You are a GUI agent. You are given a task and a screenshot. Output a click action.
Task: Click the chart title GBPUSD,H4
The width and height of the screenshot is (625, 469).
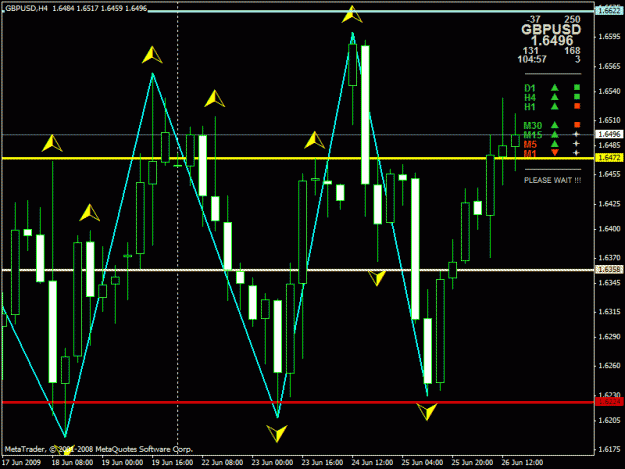(x=26, y=8)
